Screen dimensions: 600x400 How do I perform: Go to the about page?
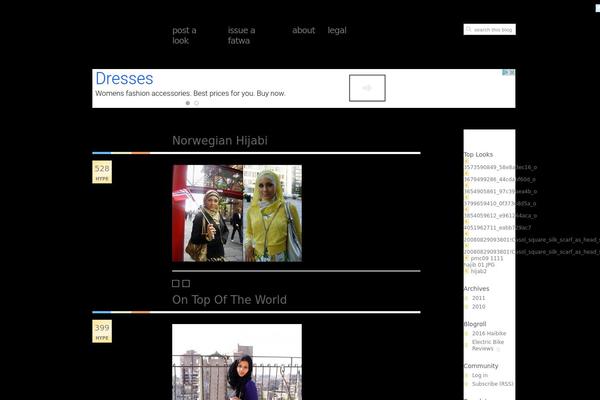point(303,30)
